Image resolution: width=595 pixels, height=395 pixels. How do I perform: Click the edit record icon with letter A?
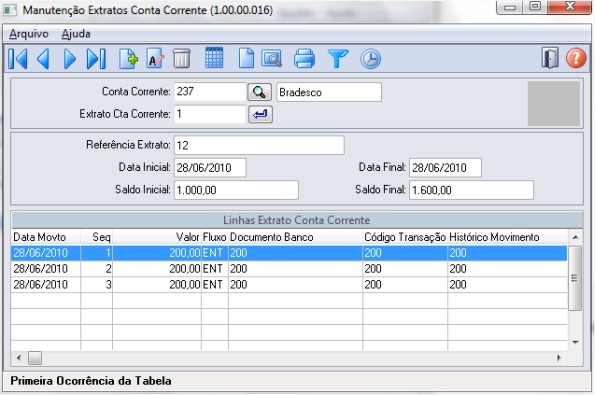coord(155,59)
